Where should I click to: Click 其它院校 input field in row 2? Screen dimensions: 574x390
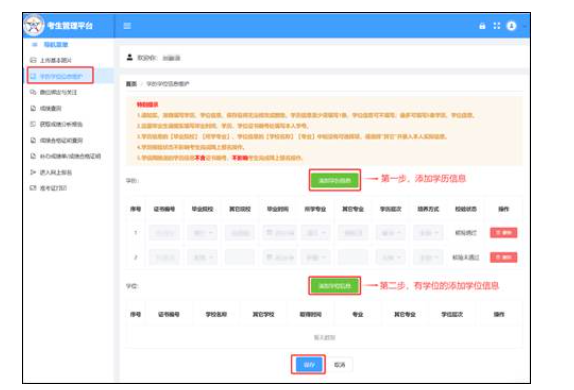[x=240, y=257]
